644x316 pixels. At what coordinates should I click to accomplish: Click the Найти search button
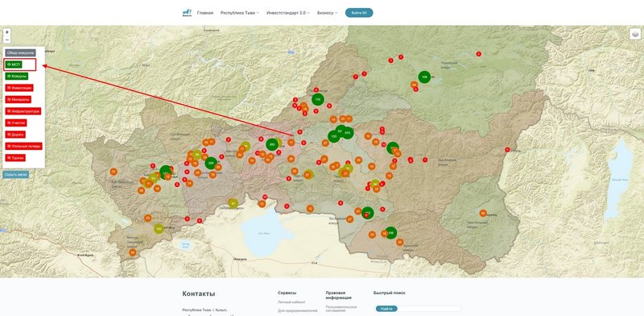(x=386, y=309)
